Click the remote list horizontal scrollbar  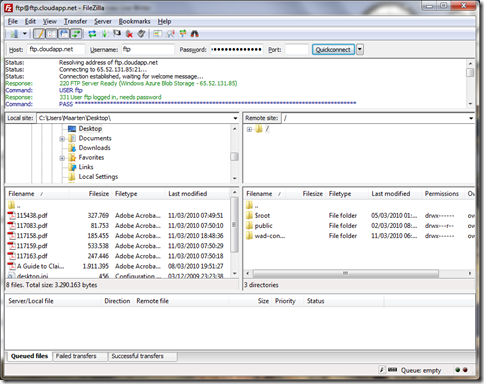click(x=346, y=273)
